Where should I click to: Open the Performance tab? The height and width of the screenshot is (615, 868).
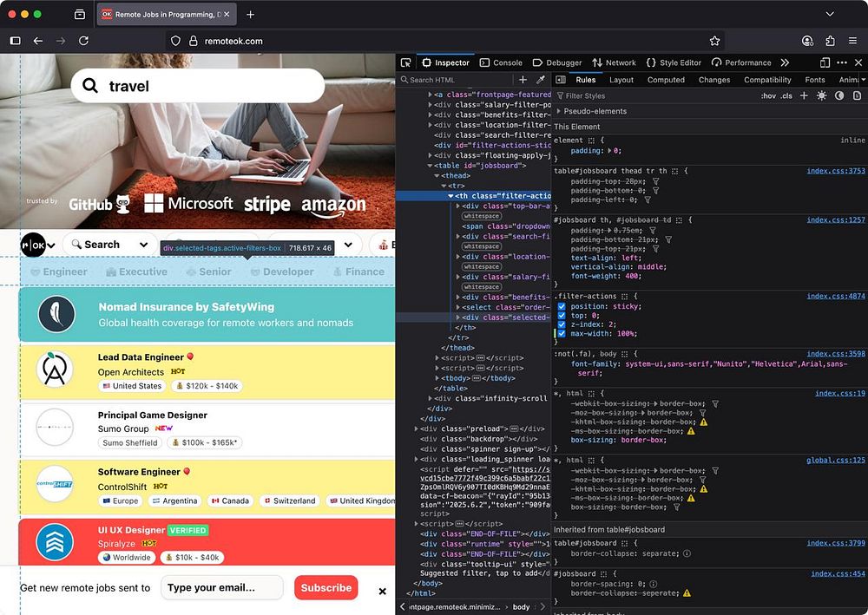pyautogui.click(x=741, y=62)
